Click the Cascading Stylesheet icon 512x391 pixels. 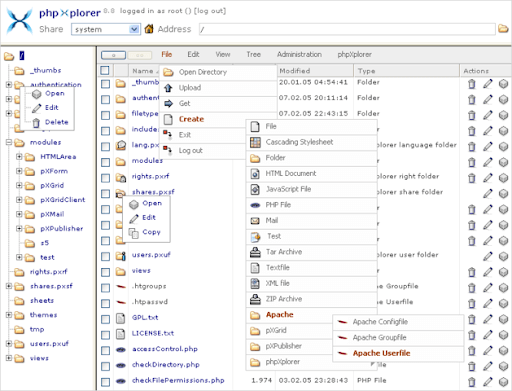pyautogui.click(x=255, y=142)
